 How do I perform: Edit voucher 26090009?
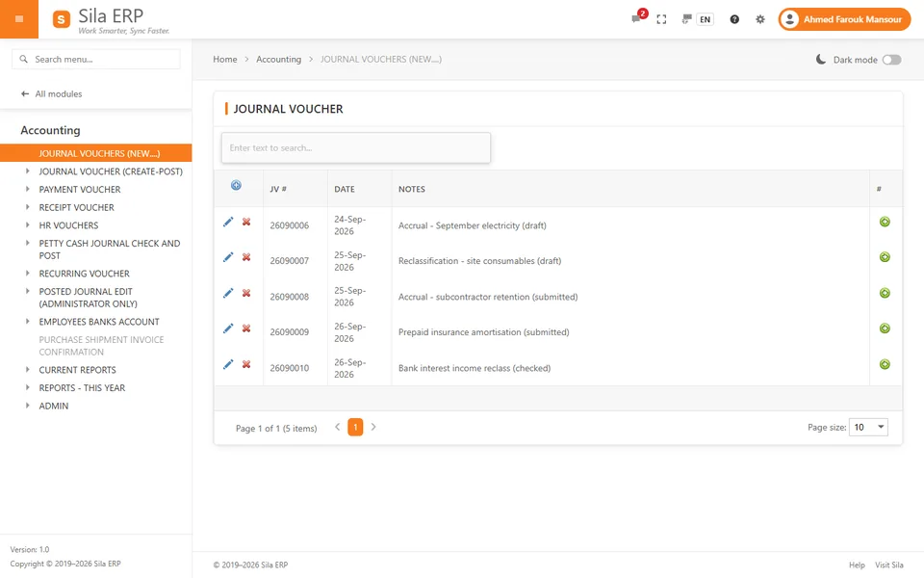[x=228, y=328]
